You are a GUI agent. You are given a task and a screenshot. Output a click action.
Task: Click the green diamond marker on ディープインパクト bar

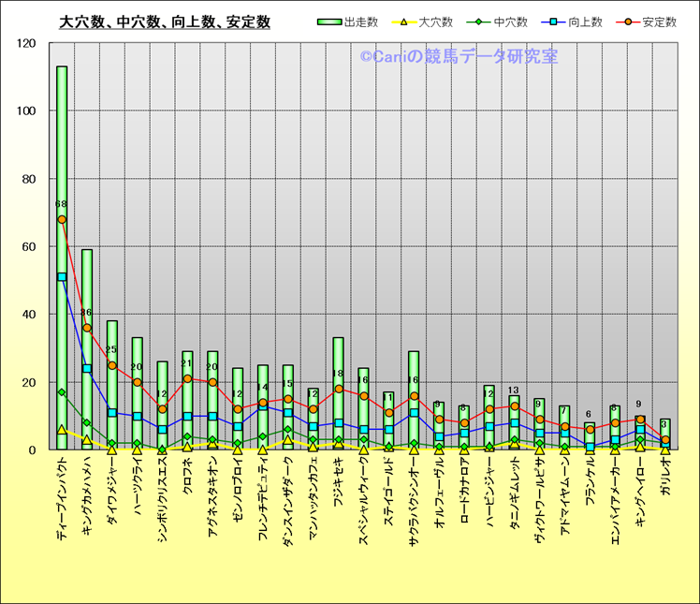[62, 392]
